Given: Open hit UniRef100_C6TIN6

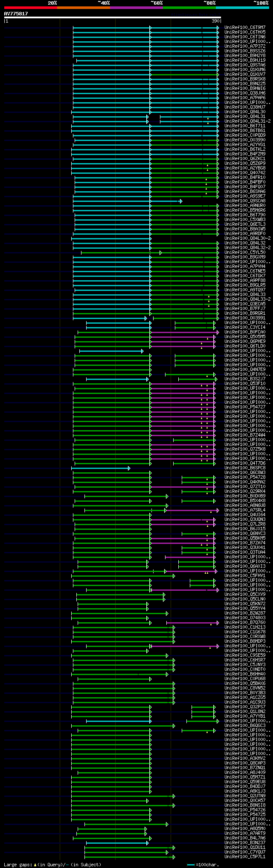Looking at the screenshot, I should 245,37.
